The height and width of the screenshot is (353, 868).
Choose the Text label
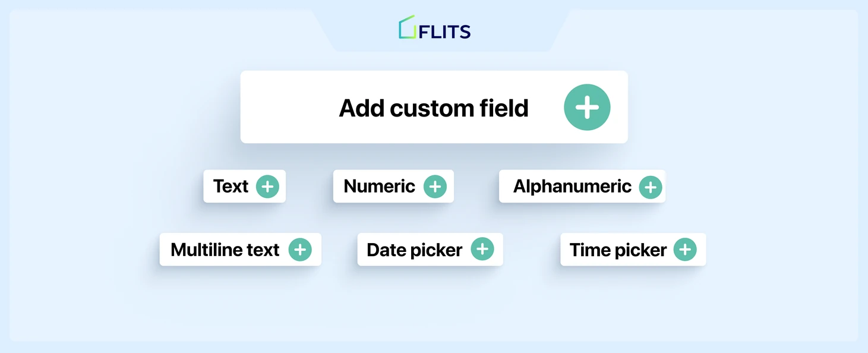coord(231,186)
